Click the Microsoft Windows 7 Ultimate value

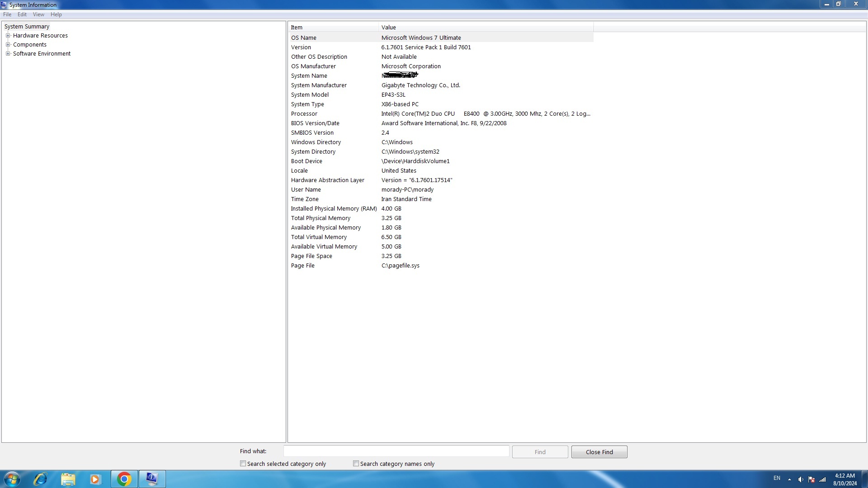pyautogui.click(x=421, y=38)
